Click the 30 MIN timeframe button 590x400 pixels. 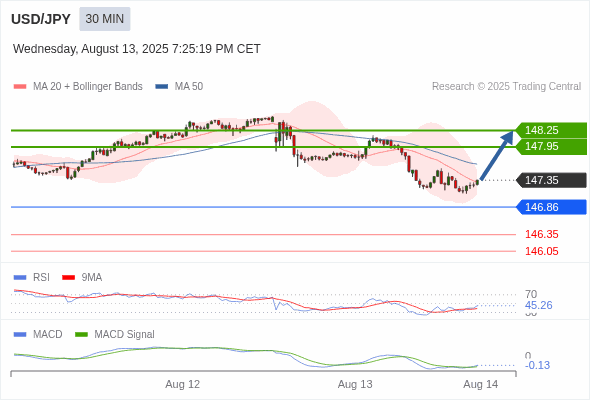(105, 19)
